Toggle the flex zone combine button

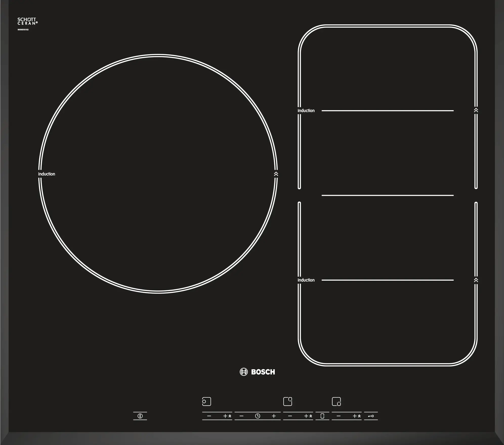(322, 416)
